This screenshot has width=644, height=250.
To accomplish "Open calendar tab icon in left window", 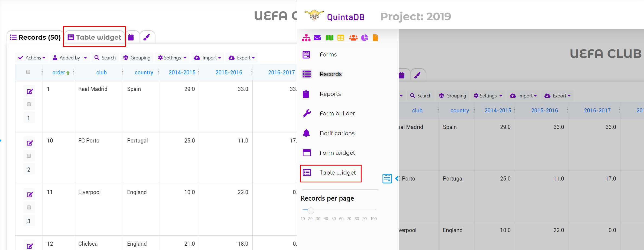I will tap(131, 37).
